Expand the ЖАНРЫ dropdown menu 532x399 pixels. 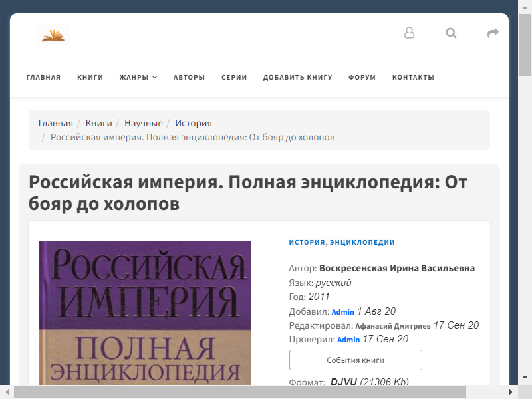tap(138, 77)
